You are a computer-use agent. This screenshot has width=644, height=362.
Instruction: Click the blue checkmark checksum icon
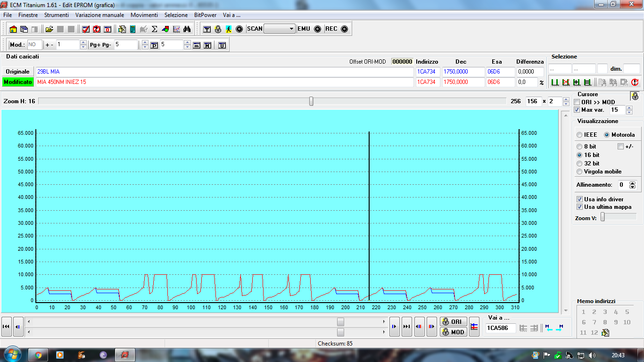(85, 29)
